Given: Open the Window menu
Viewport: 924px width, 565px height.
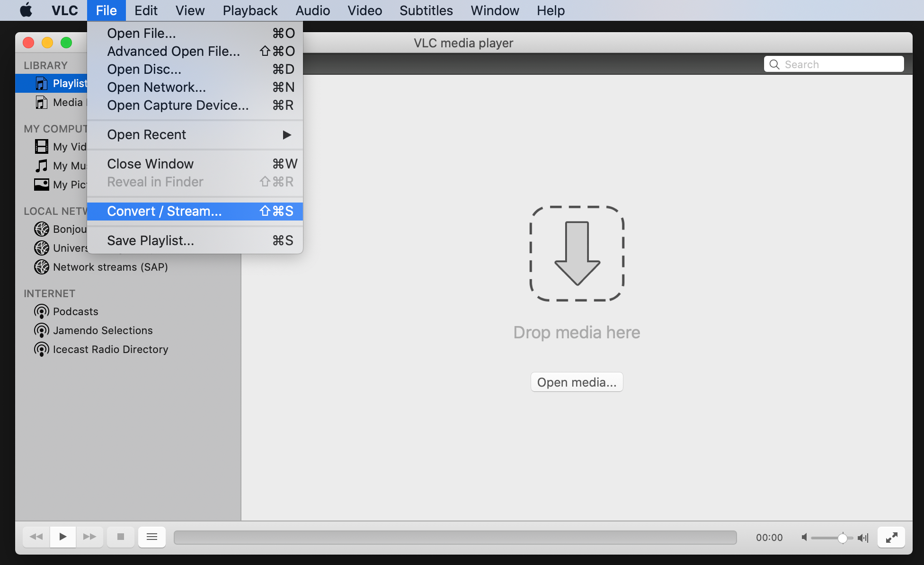Looking at the screenshot, I should click(x=495, y=10).
